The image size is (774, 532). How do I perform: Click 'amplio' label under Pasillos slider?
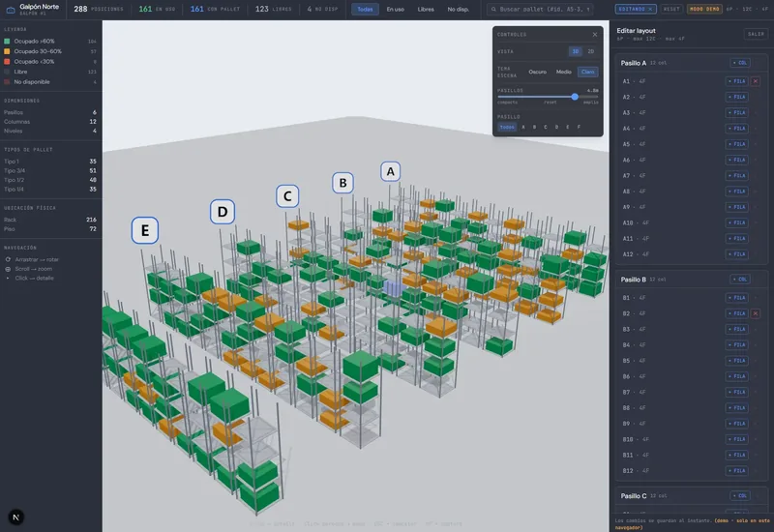(591, 103)
